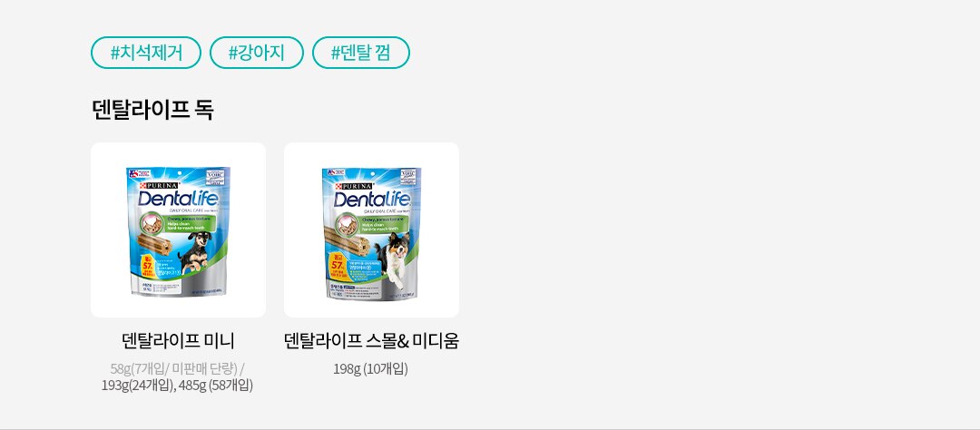
Task: Open the 덴탈라이프 미니 product name link
Action: (178, 340)
